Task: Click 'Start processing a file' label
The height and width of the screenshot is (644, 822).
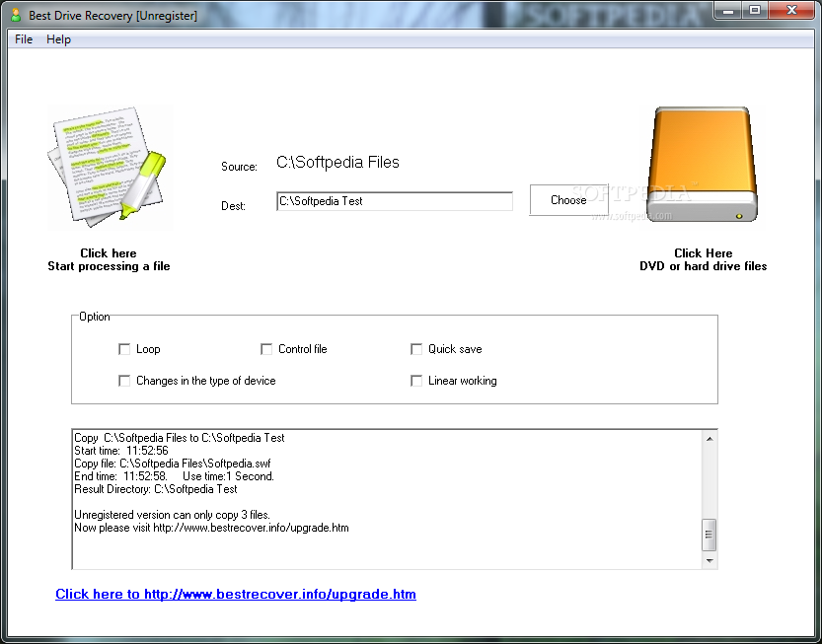Action: coord(109,266)
